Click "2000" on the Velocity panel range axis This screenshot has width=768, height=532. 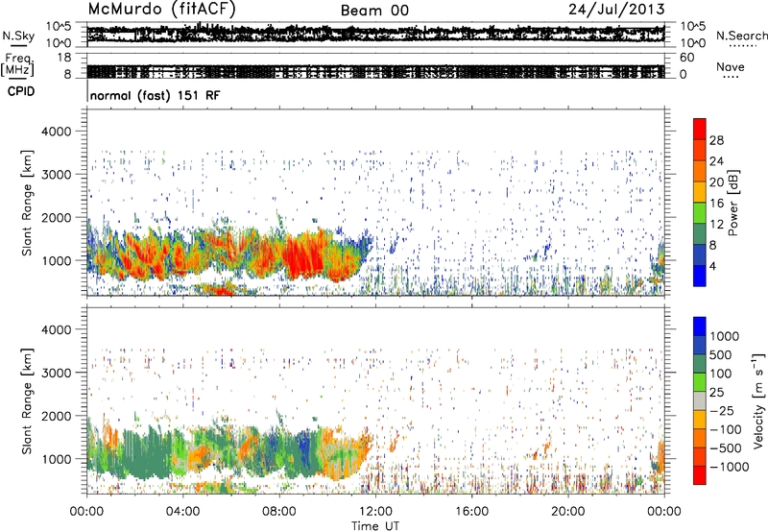pyautogui.click(x=57, y=416)
